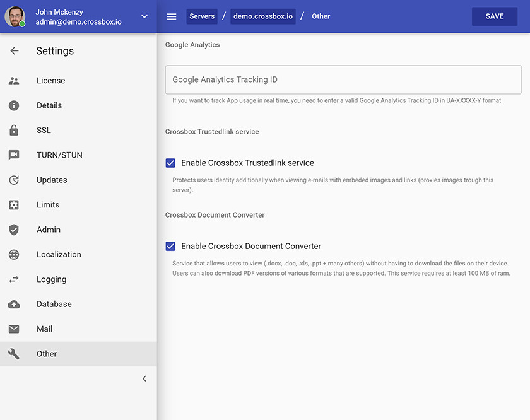The width and height of the screenshot is (530, 420).
Task: Go to the Localization settings
Action: (78, 254)
